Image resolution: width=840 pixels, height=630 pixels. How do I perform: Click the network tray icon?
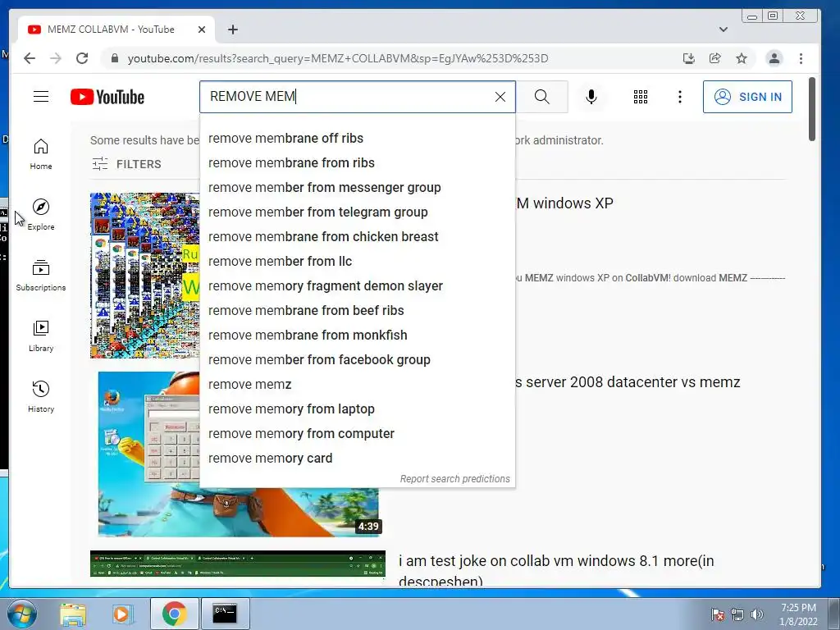pyautogui.click(x=737, y=614)
